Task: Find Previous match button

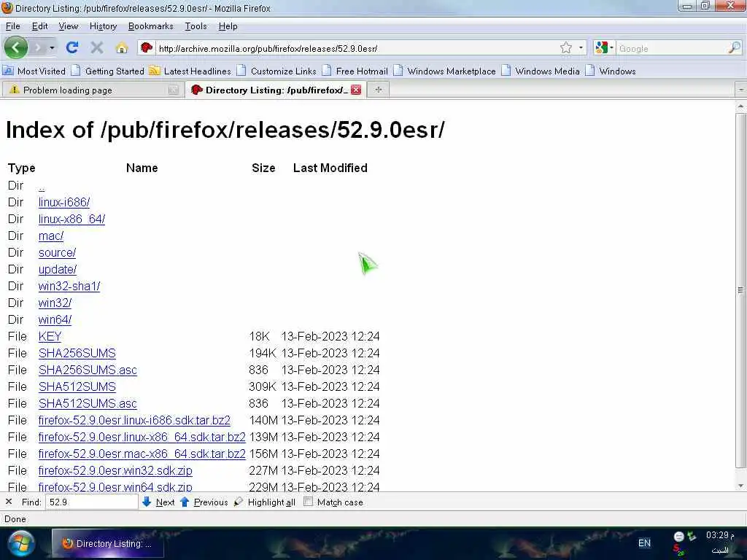Action: point(204,502)
